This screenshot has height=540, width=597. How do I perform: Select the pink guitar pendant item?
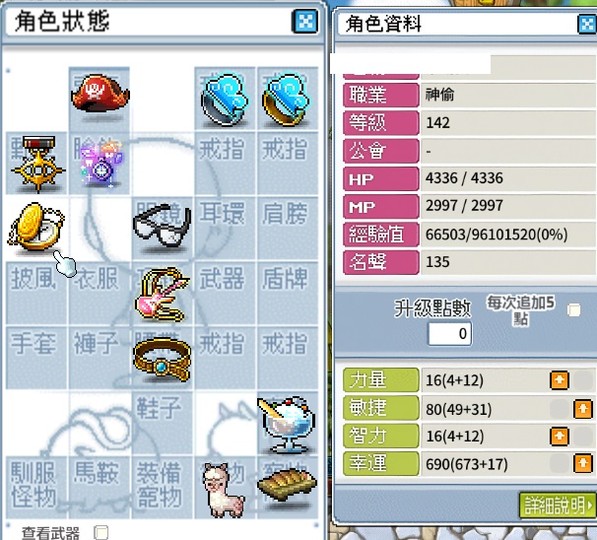coord(162,294)
